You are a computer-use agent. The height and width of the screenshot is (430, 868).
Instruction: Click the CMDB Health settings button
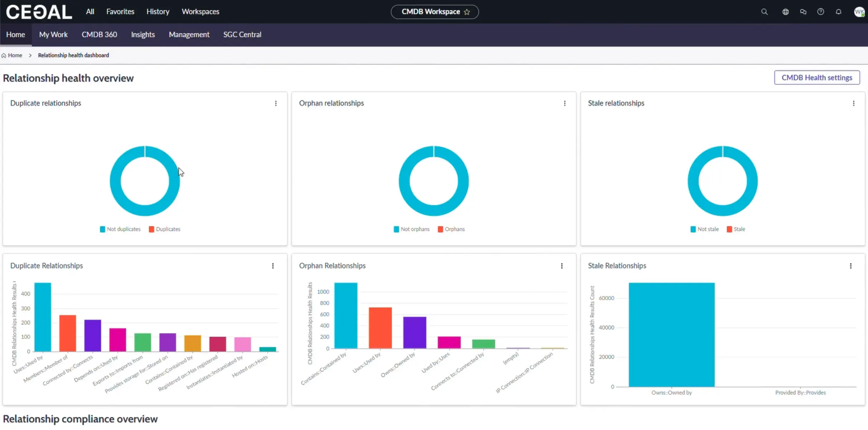[x=817, y=78]
